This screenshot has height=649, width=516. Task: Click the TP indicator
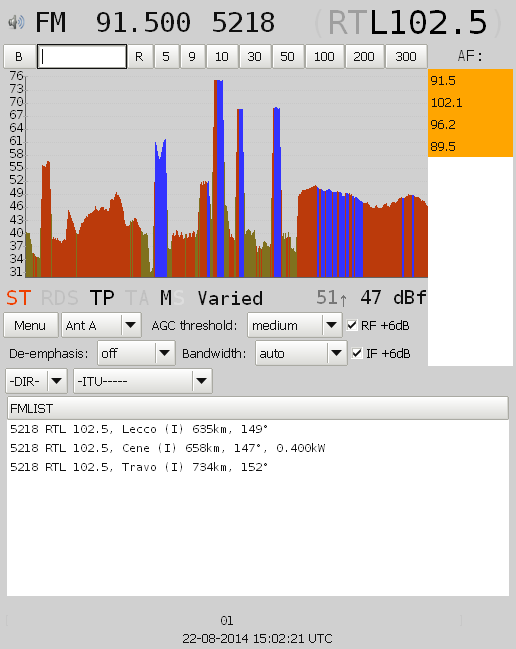click(x=102, y=298)
